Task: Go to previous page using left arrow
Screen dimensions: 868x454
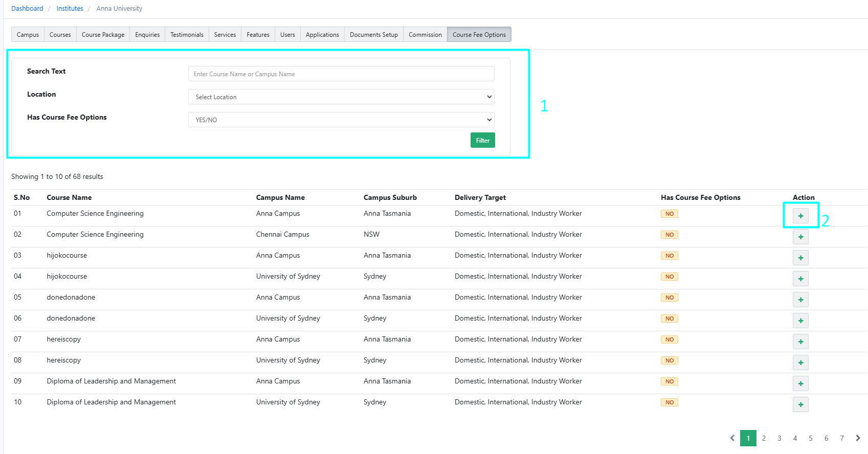Action: [732, 438]
